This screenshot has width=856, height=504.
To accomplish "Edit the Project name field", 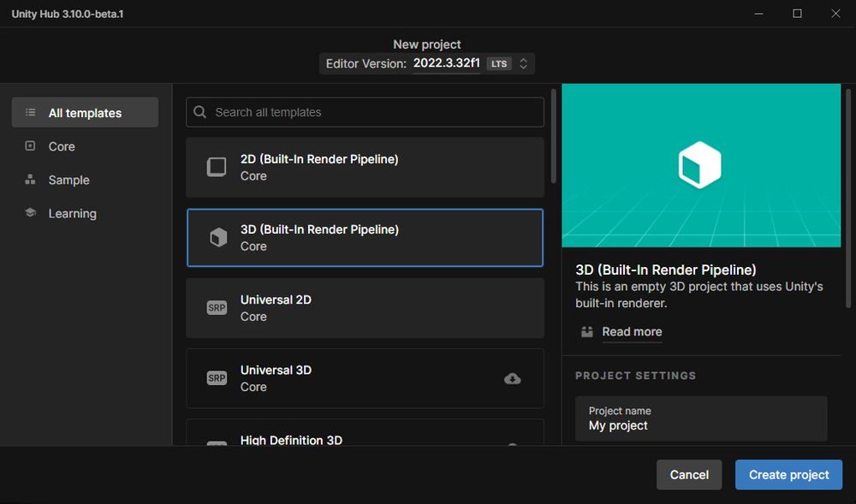I will (701, 418).
